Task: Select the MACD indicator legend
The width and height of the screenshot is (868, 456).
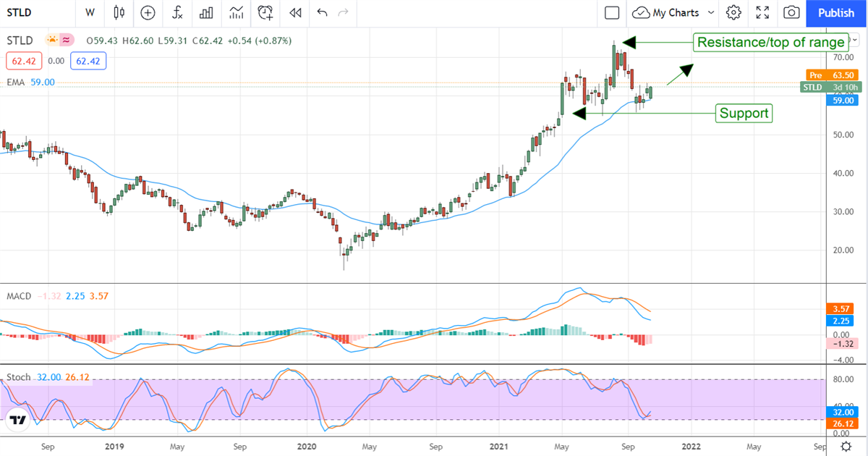Action: (x=18, y=296)
